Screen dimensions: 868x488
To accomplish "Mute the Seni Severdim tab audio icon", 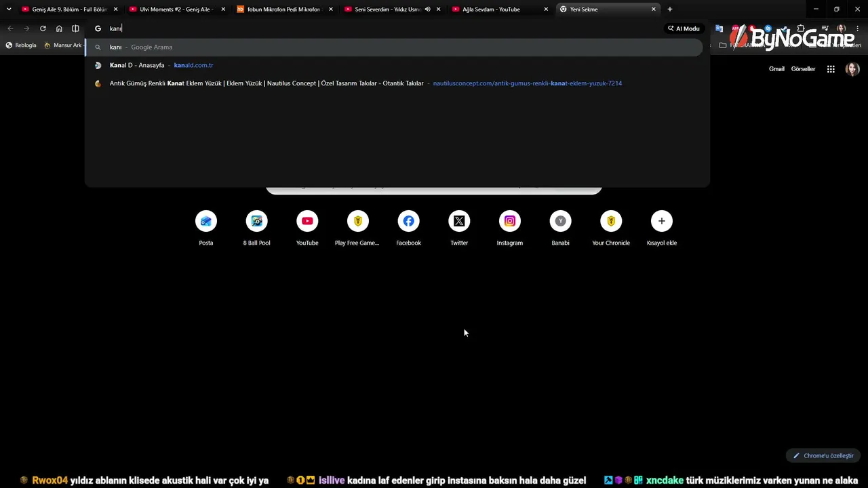I will point(427,9).
